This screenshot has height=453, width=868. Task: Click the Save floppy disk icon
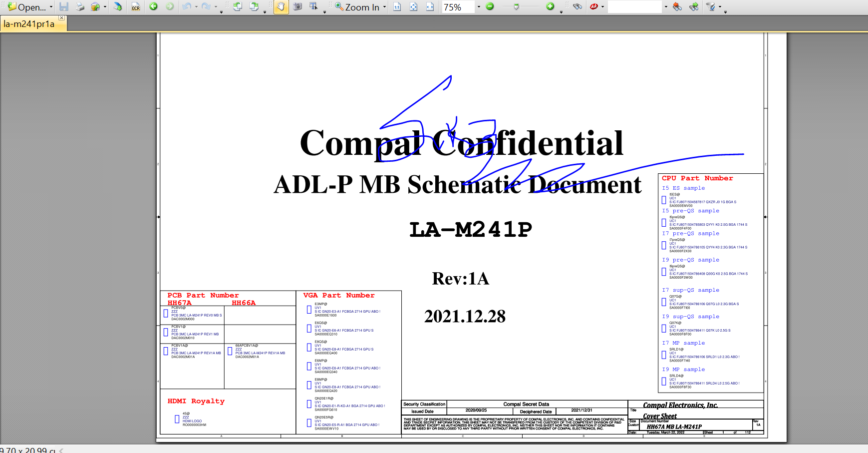click(x=64, y=7)
